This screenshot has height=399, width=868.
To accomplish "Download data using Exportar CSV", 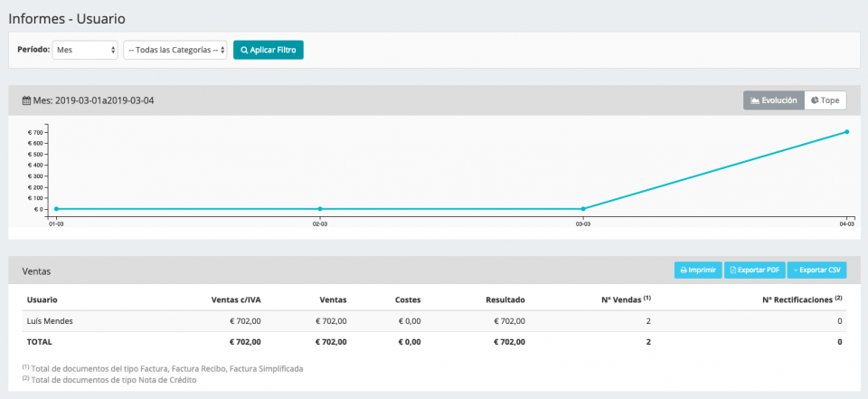I will (x=816, y=270).
